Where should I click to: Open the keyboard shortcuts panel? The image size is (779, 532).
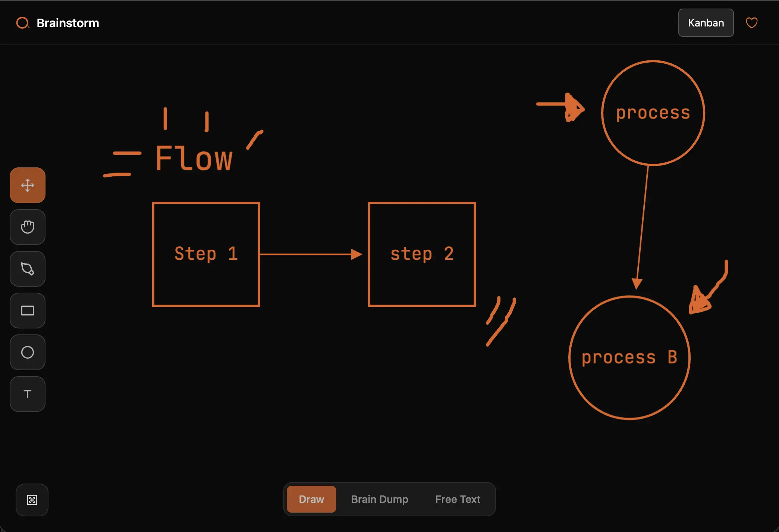[x=32, y=500]
